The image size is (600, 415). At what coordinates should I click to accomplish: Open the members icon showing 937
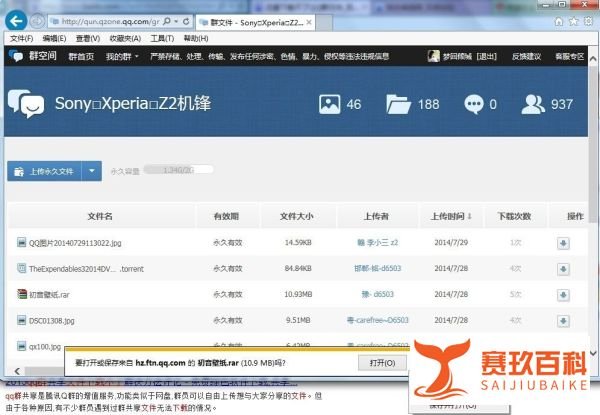(533, 104)
